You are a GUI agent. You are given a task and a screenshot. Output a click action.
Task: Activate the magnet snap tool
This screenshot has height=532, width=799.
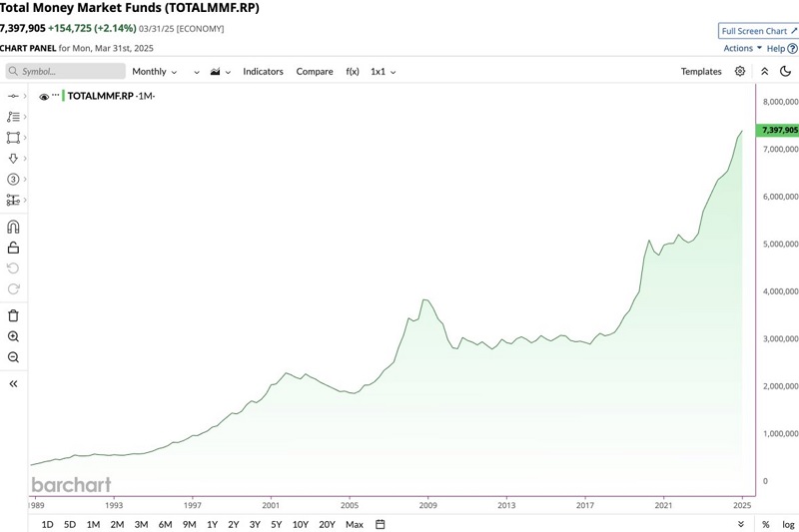(13, 227)
